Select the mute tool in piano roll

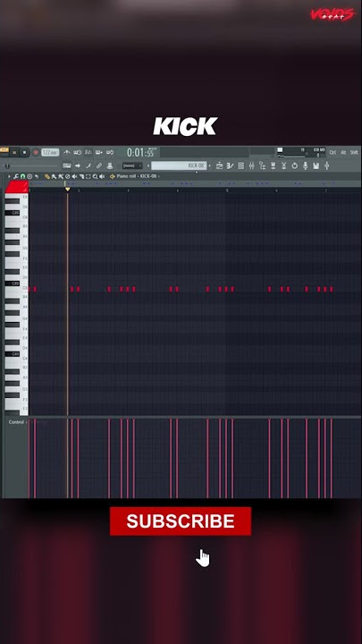tap(74, 176)
